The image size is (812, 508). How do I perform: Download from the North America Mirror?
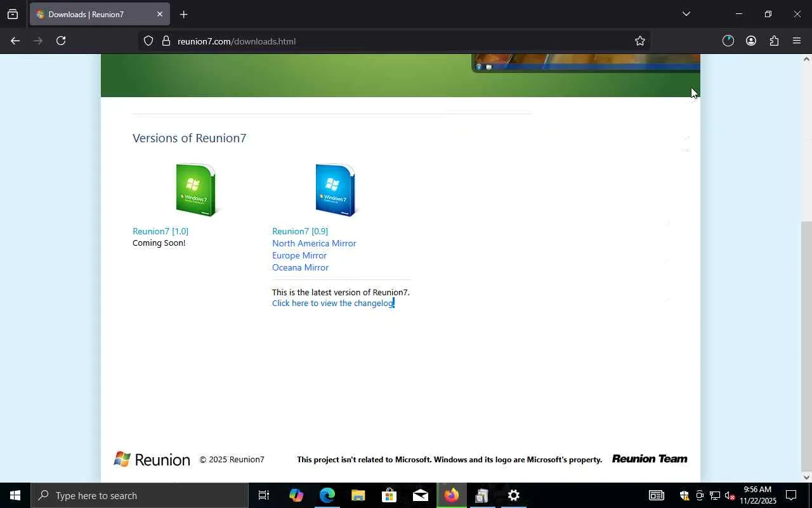[x=314, y=243]
